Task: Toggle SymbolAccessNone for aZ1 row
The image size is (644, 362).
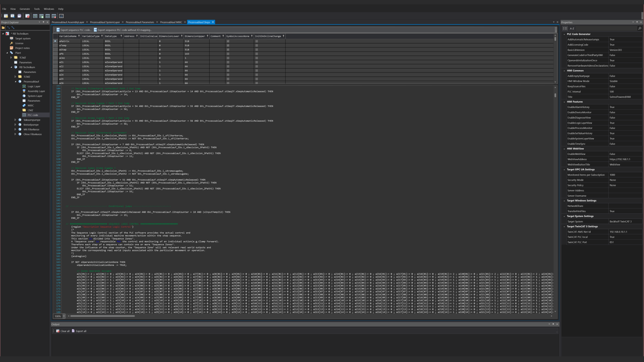Action: 228,62
